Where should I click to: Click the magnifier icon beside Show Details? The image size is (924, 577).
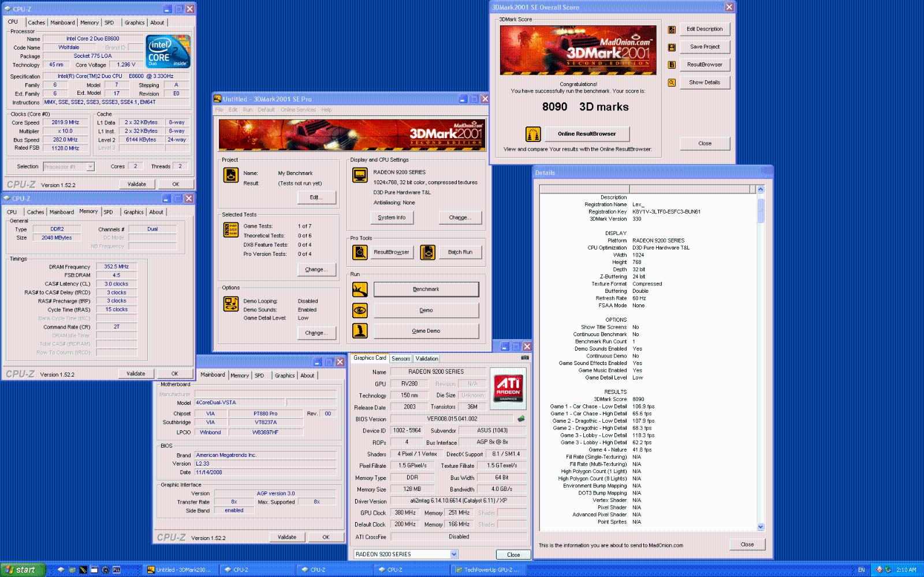click(672, 83)
